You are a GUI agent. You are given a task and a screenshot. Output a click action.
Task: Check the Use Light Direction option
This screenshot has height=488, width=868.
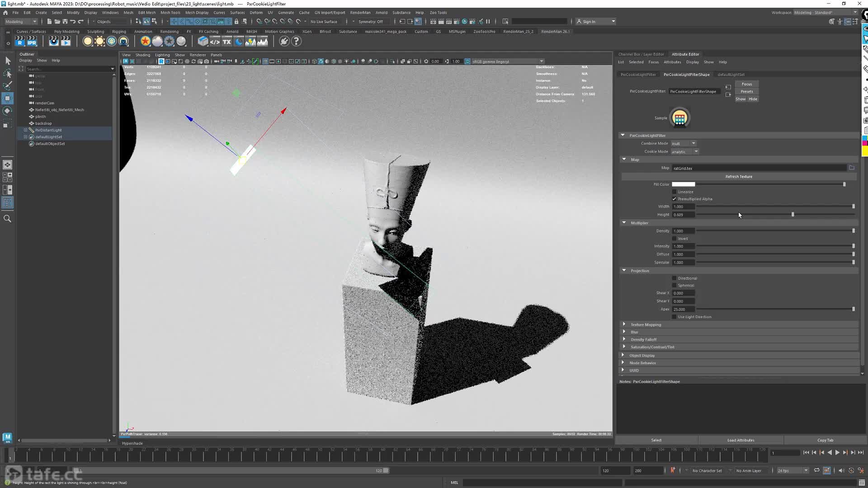675,317
